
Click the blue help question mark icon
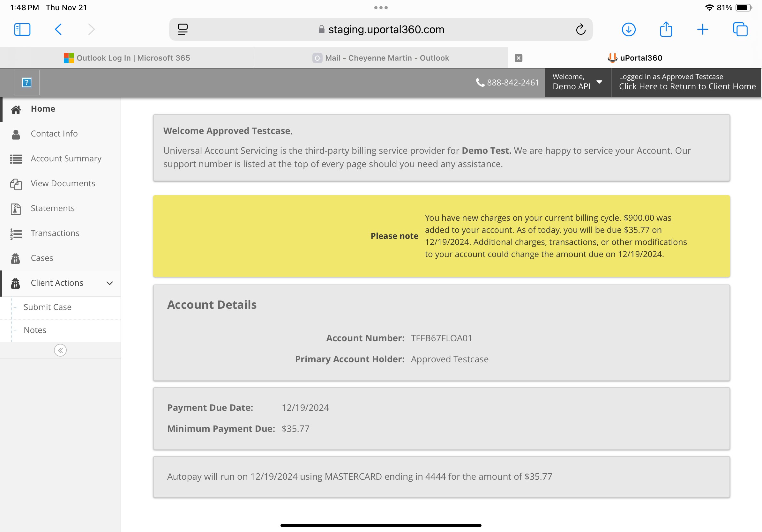click(26, 83)
